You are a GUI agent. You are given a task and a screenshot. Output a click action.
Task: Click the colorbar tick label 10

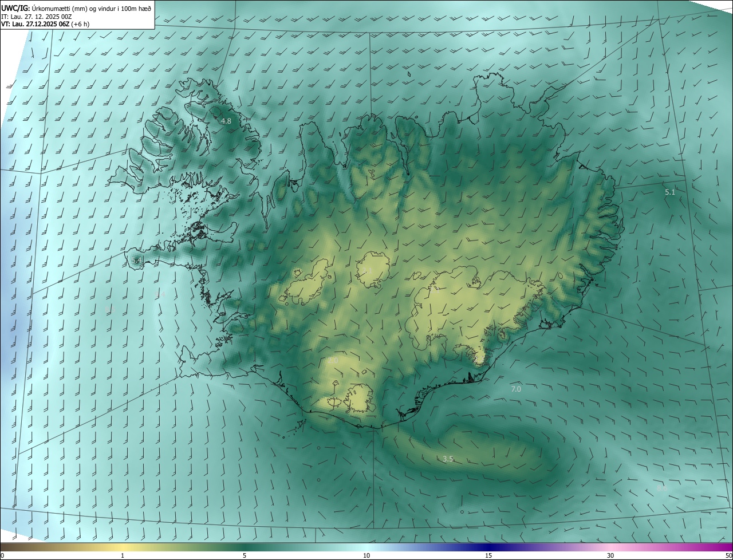[366, 556]
